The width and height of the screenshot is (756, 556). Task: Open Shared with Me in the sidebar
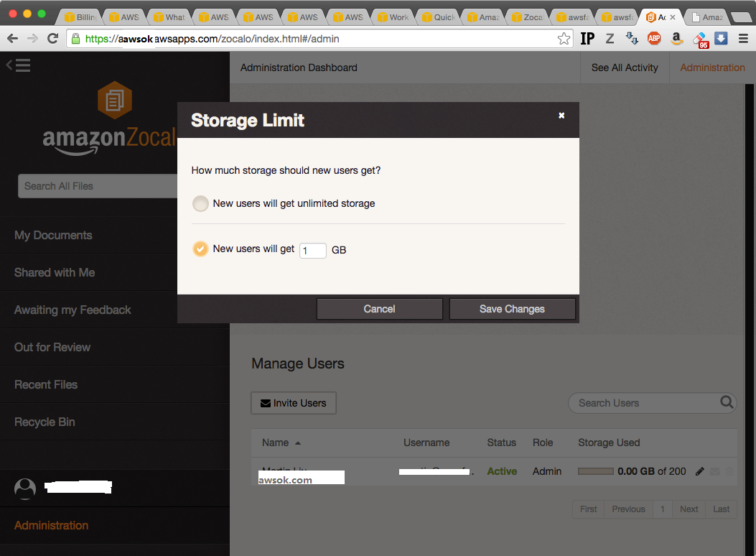[x=55, y=272]
